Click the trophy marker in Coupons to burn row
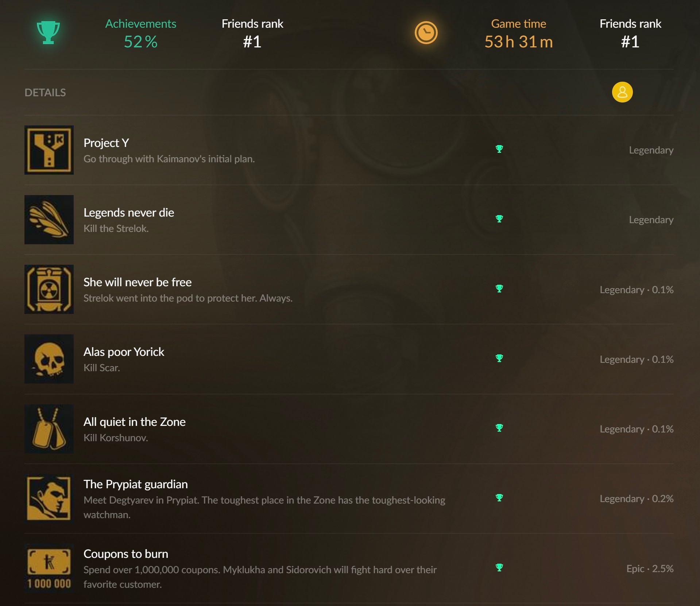 point(499,567)
